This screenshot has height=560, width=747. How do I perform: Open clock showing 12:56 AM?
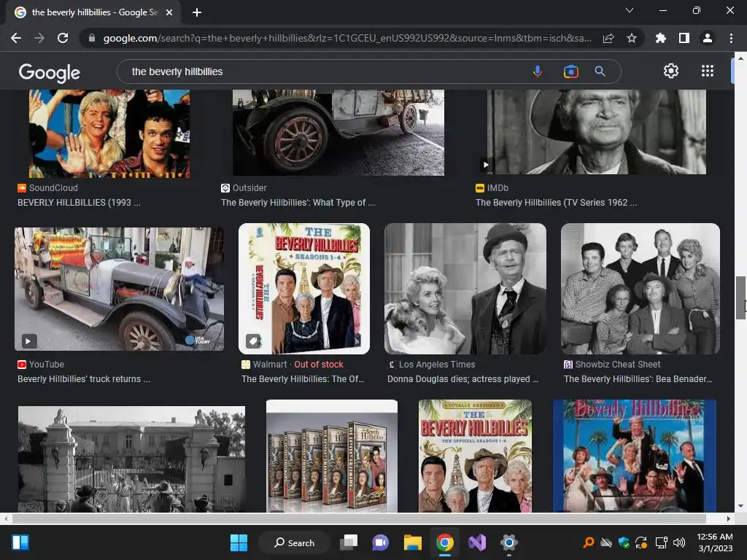tap(715, 542)
